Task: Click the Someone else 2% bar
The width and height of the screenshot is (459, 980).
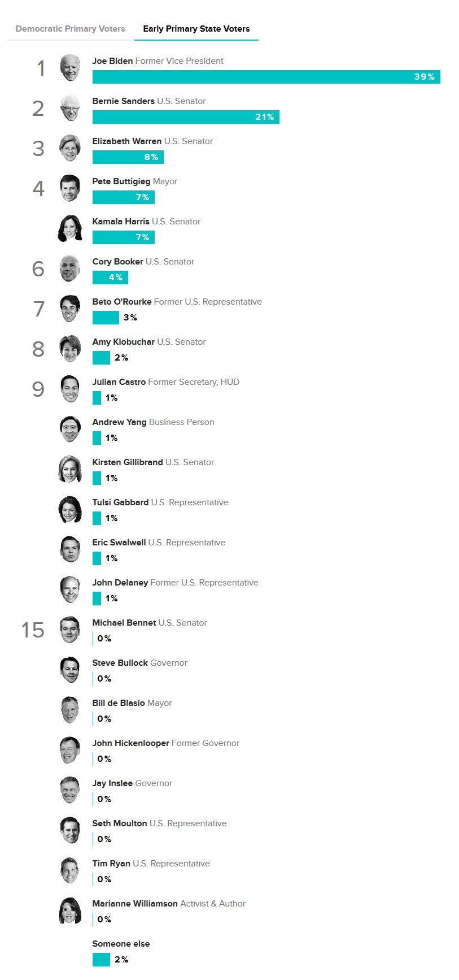Action: [101, 960]
